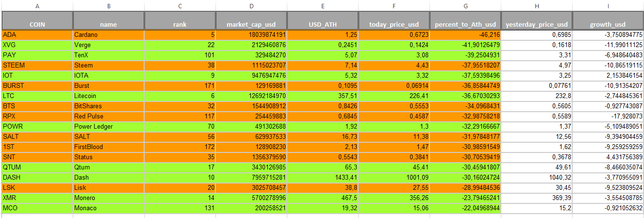Select percent cell -22,04968944
644x218 pixels.
(465, 208)
